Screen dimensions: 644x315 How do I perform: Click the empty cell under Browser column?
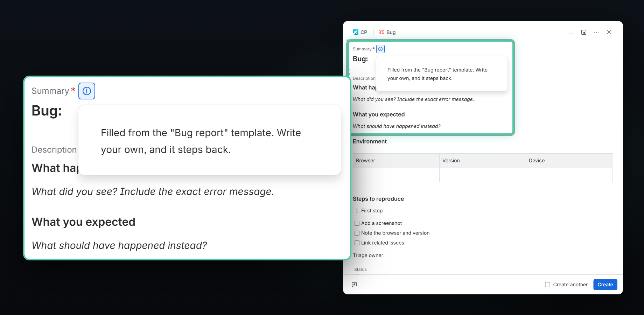coord(396,175)
